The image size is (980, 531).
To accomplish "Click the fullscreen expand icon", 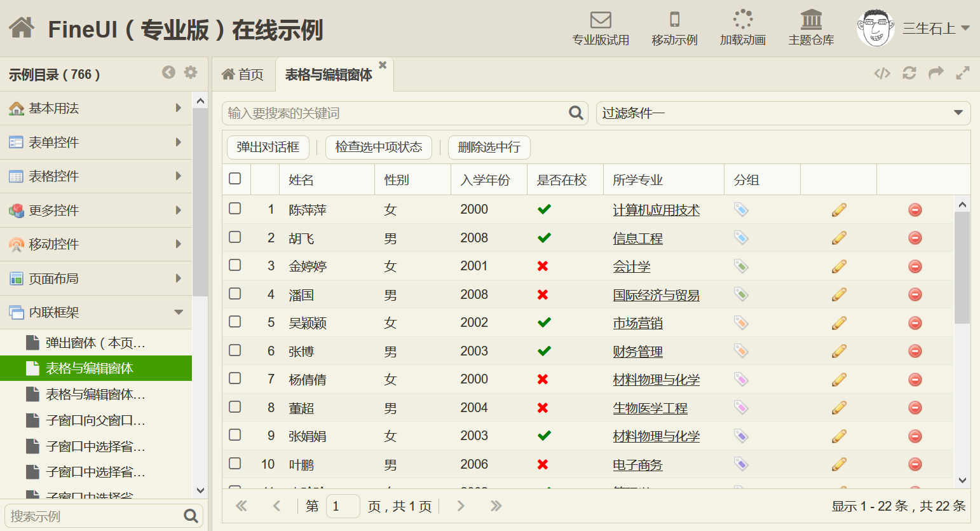I will pyautogui.click(x=963, y=73).
